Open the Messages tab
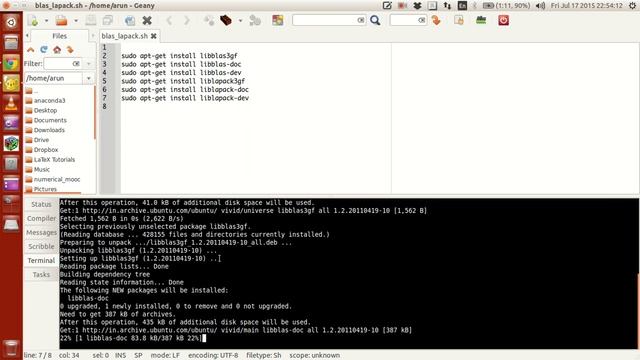 pos(41,232)
